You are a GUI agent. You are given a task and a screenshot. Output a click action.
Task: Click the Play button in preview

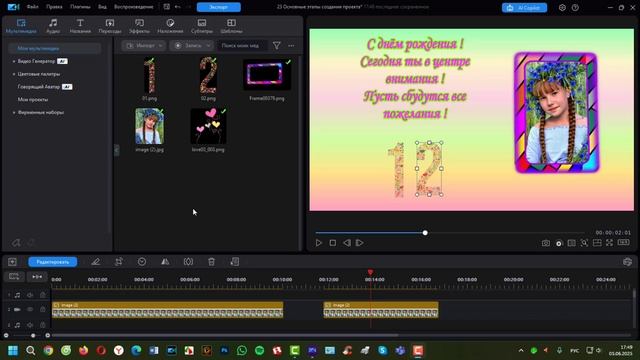tap(318, 243)
